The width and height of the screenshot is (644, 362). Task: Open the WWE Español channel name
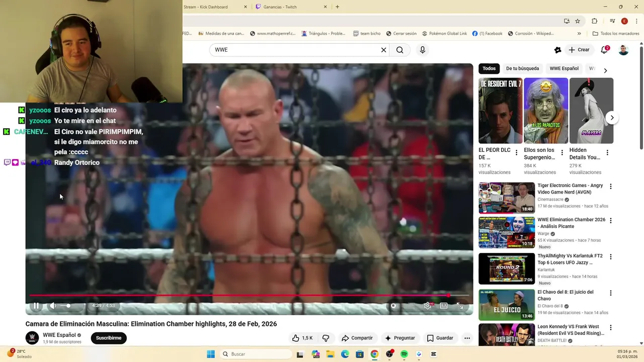pyautogui.click(x=59, y=335)
